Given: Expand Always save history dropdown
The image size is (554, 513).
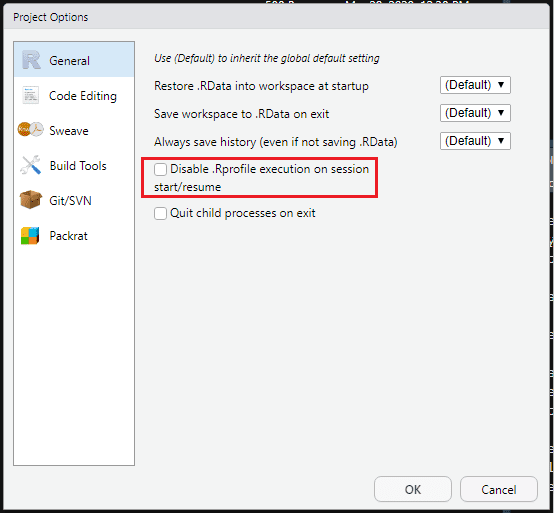Looking at the screenshot, I should coord(475,141).
